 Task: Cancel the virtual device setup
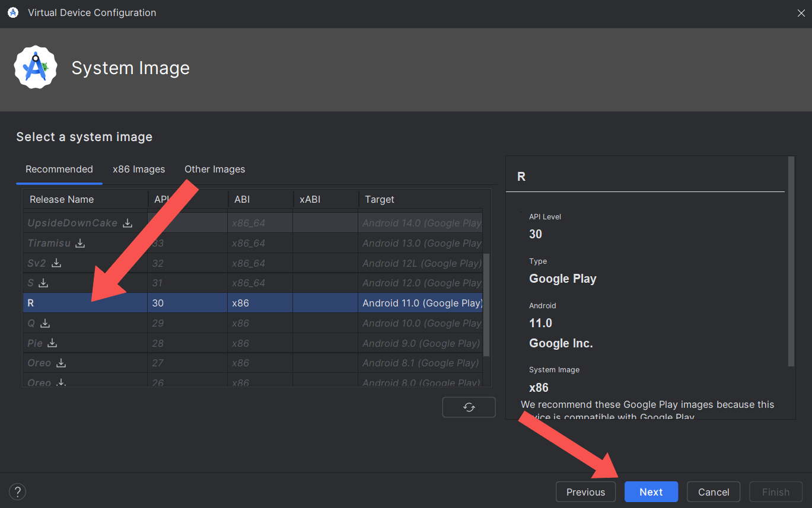click(x=714, y=492)
